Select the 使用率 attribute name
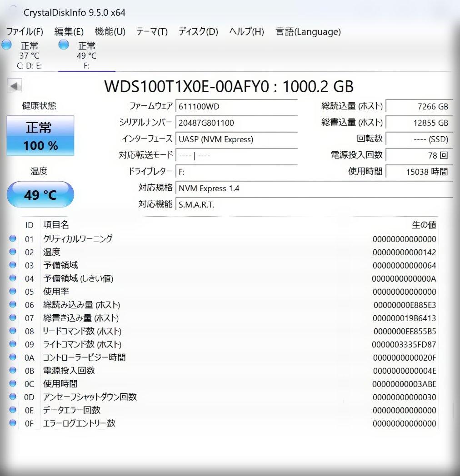The height and width of the screenshot is (476, 460). click(x=56, y=292)
